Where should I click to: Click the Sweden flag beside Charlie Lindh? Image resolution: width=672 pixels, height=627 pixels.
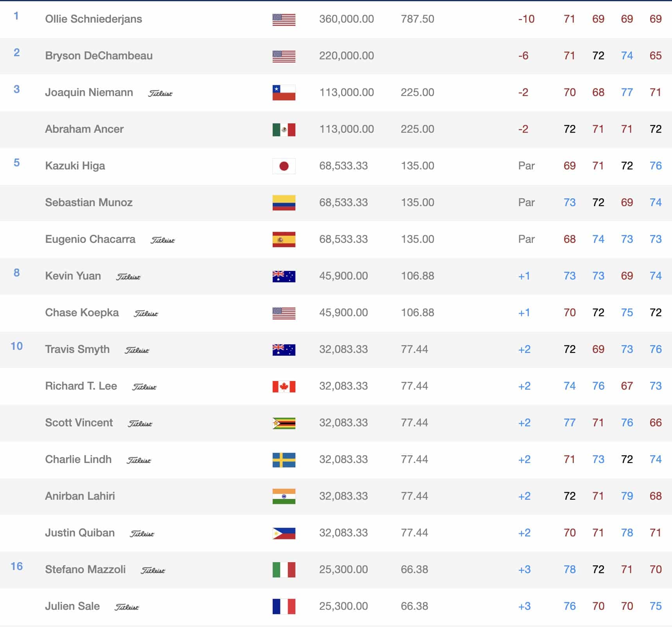(x=284, y=460)
